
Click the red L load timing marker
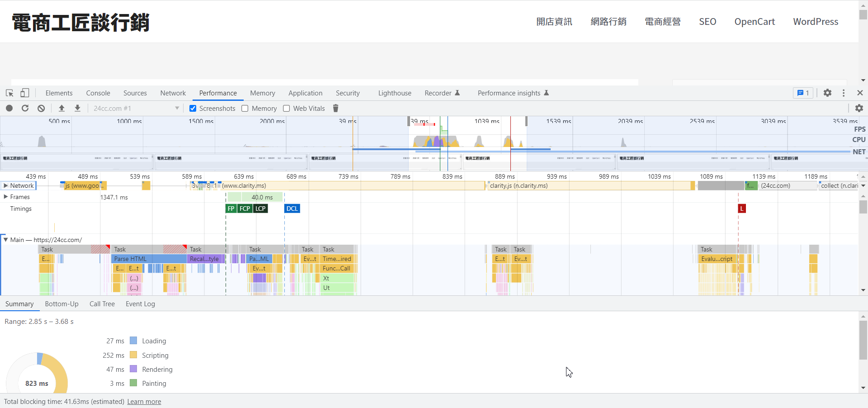pyautogui.click(x=742, y=209)
